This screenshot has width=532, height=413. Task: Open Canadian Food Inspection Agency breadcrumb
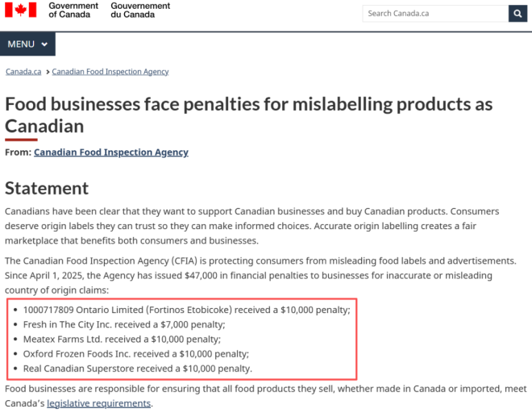(110, 72)
